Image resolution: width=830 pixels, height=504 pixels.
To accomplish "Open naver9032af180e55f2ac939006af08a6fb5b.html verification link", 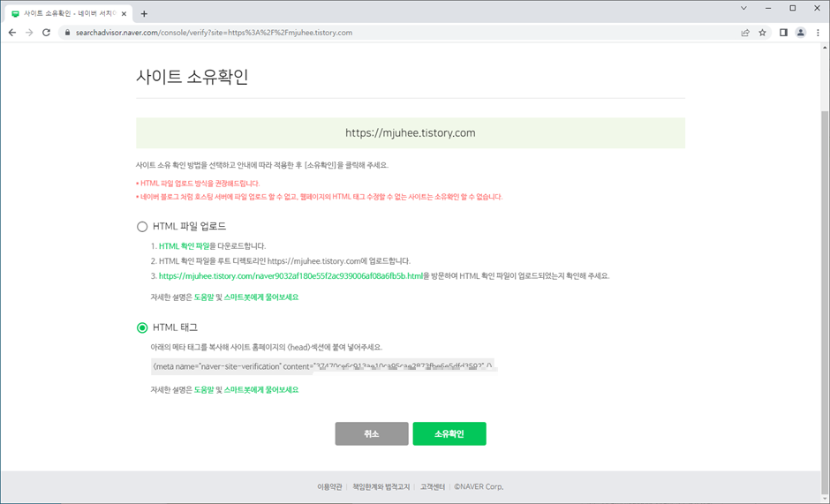I will pyautogui.click(x=290, y=275).
